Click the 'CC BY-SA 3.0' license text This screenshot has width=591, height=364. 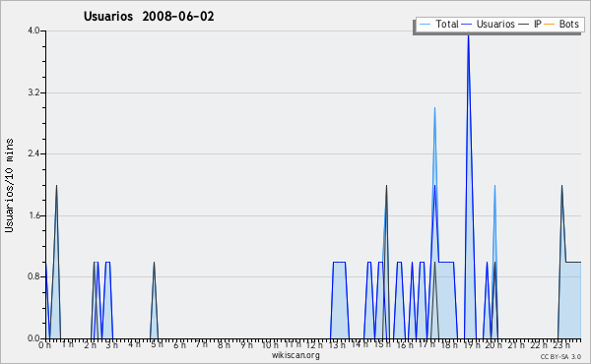(x=560, y=356)
